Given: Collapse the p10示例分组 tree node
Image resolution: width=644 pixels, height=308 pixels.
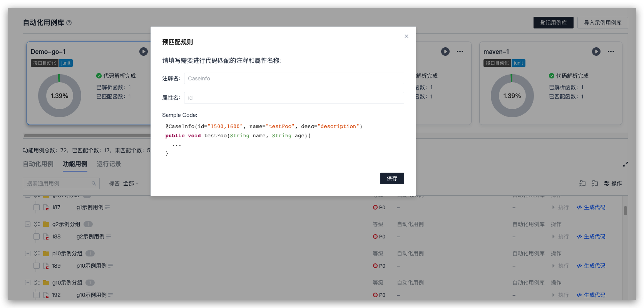Looking at the screenshot, I should pyautogui.click(x=28, y=253).
